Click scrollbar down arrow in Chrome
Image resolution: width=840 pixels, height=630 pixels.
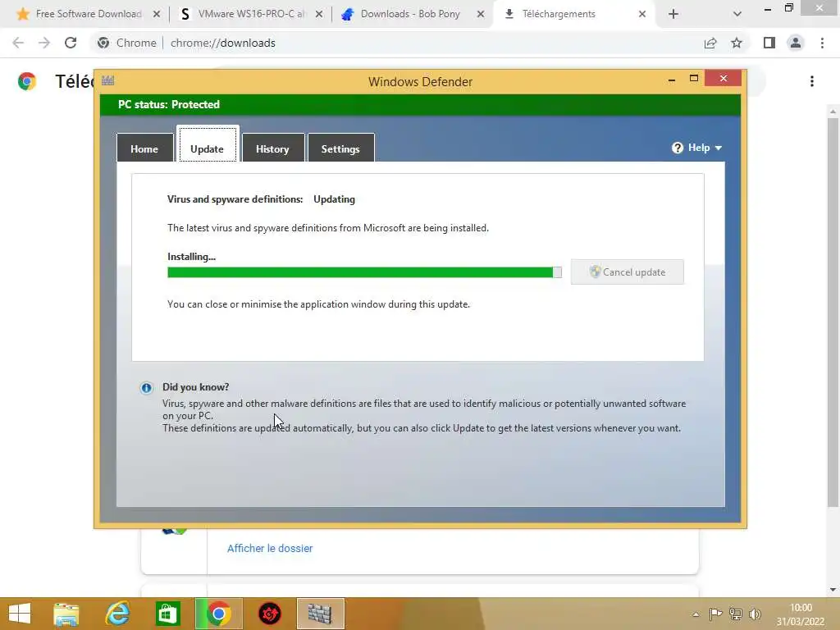[833, 590]
